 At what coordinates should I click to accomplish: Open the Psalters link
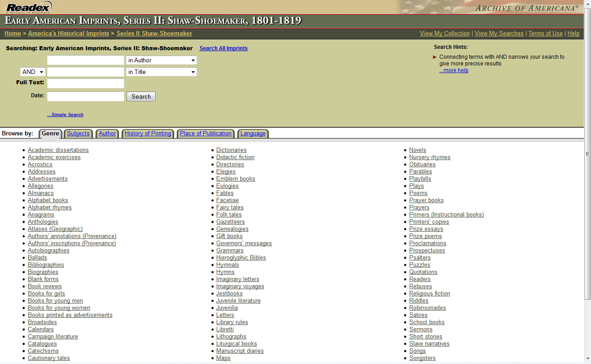tap(420, 258)
